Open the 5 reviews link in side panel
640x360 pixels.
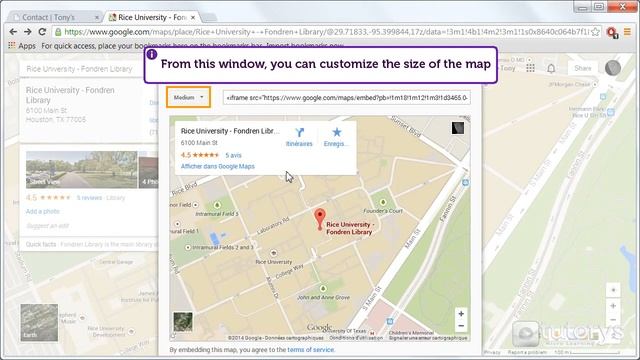point(89,198)
